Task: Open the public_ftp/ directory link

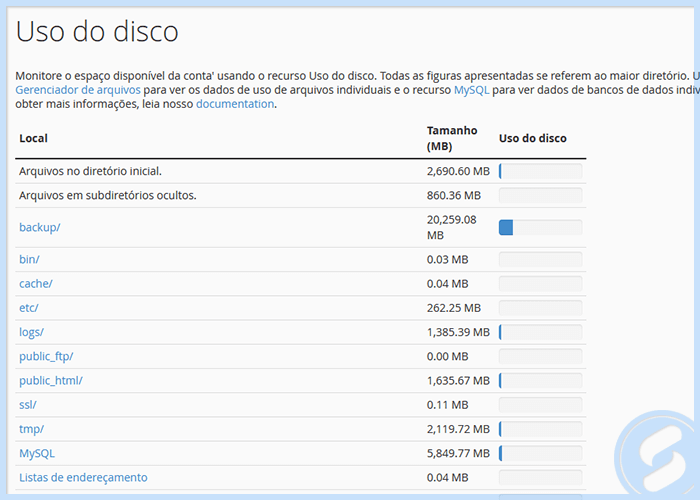Action: tap(46, 356)
